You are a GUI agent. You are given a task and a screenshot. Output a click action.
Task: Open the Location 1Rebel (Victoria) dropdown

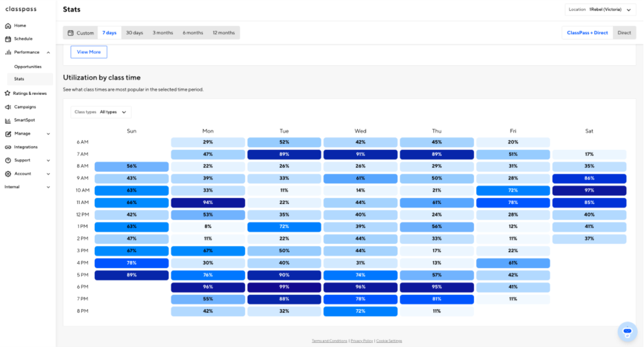tap(600, 10)
